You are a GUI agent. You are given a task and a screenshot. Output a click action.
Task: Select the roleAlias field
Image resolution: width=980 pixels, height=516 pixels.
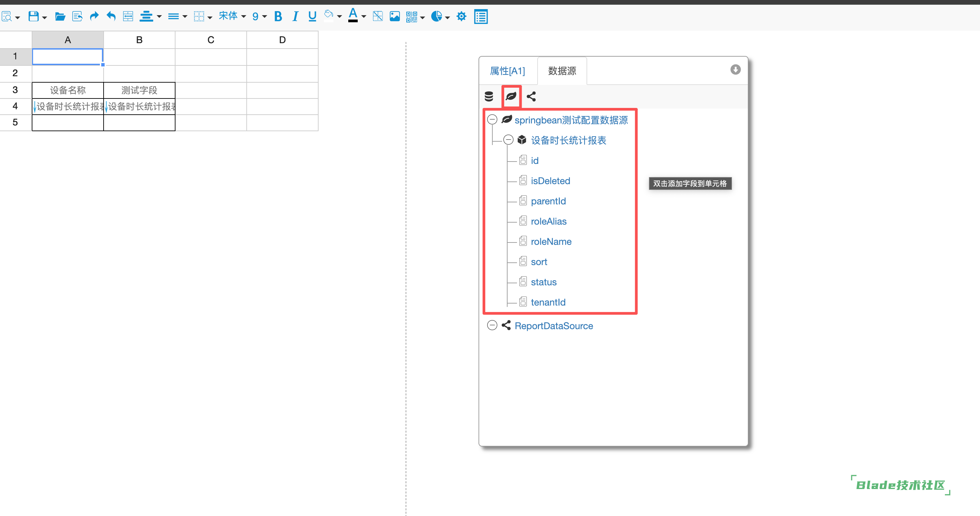[x=549, y=221]
